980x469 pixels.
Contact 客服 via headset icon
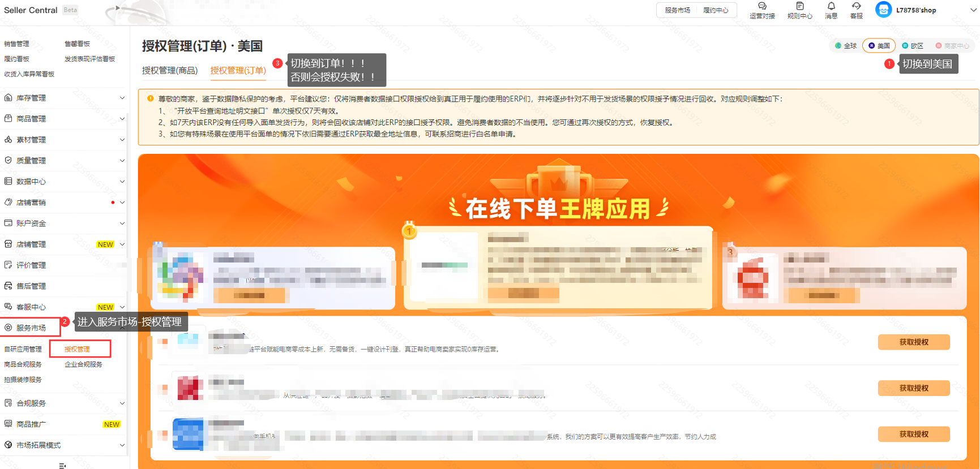tap(856, 6)
